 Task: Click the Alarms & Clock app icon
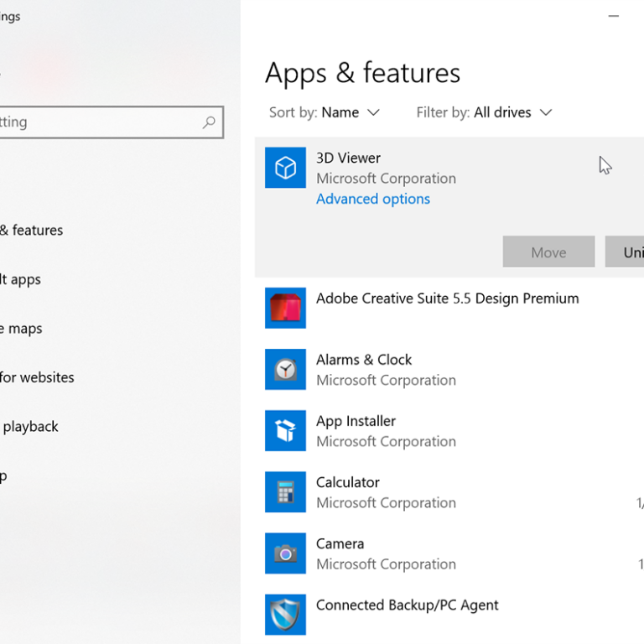[x=285, y=369]
